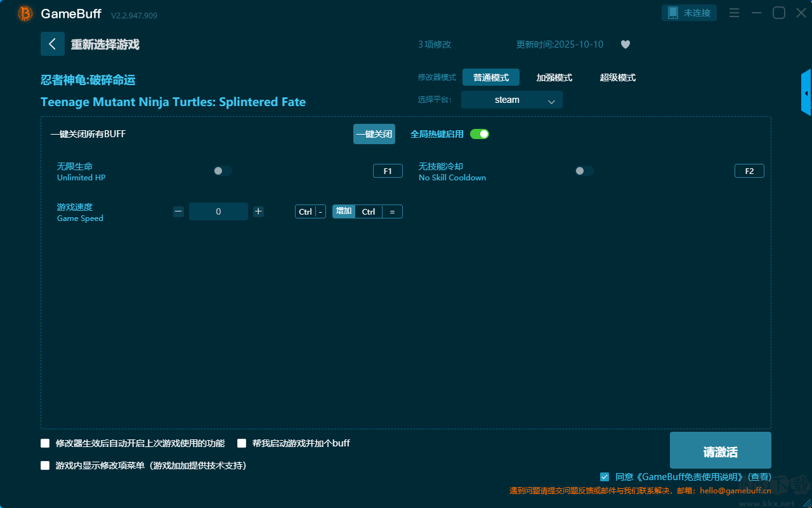This screenshot has height=508, width=812.
Task: Switch to 超级模式 mode tab
Action: 617,77
